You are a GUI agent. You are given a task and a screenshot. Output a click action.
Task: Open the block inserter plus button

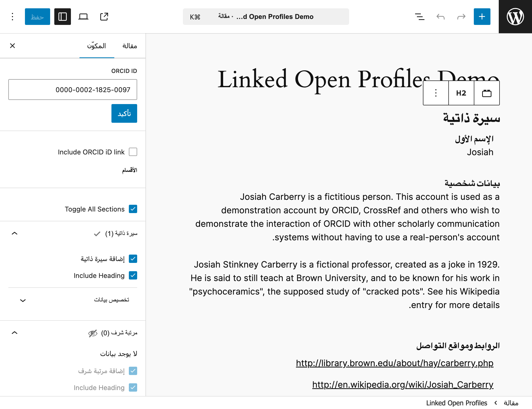click(482, 17)
